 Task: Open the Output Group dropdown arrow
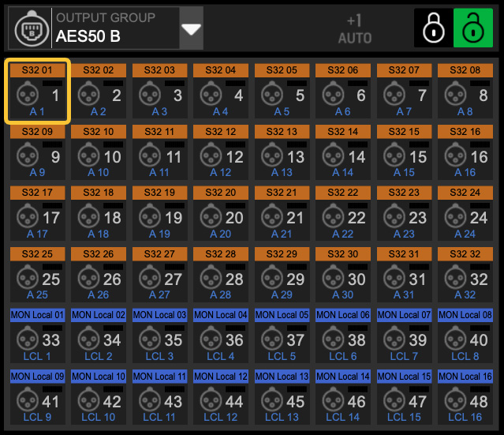pyautogui.click(x=192, y=28)
